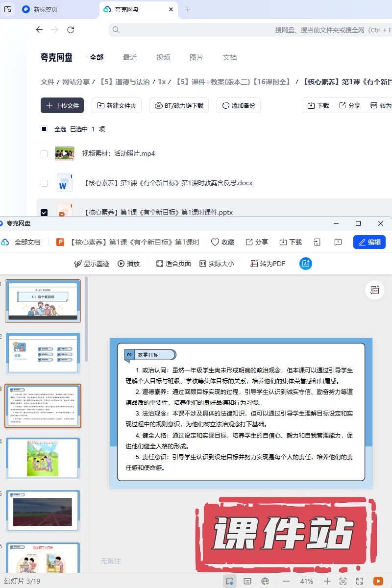Check the 视频素材：活动照片.mp4 file checkbox
Viewport: 392px width, 588px height.
tap(44, 153)
